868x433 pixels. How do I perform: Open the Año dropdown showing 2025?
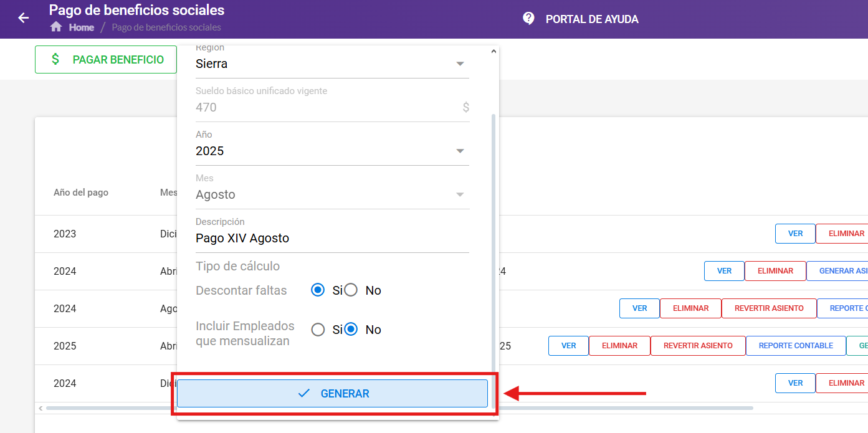[x=332, y=151]
